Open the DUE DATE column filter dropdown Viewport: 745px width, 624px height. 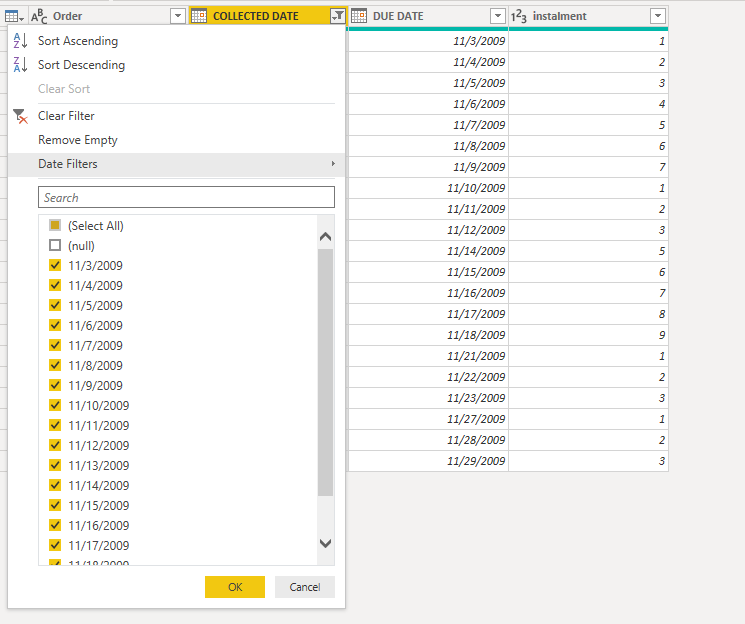point(497,16)
